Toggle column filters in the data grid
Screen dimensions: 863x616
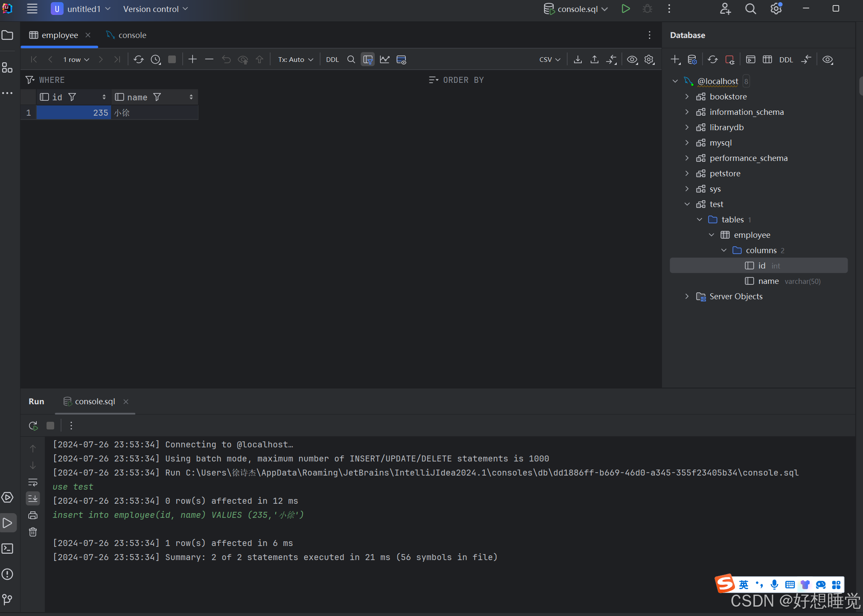click(367, 59)
